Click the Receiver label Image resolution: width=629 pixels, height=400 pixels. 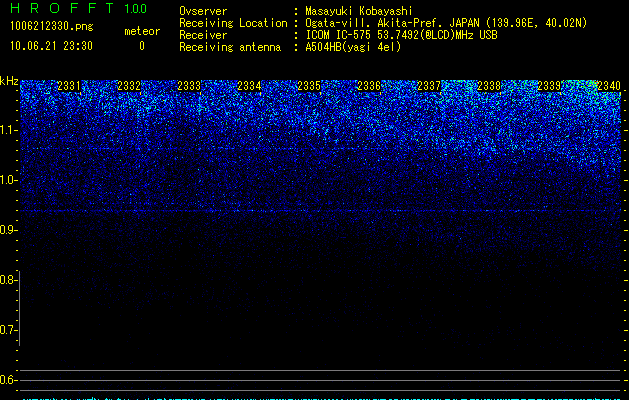point(203,35)
